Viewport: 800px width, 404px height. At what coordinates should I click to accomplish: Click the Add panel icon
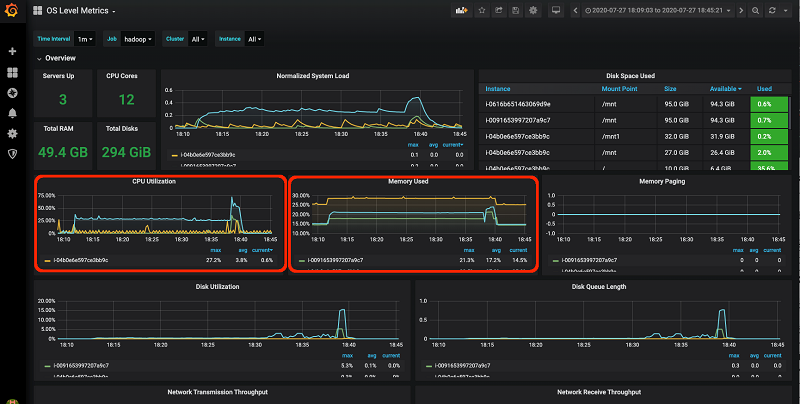(462, 10)
